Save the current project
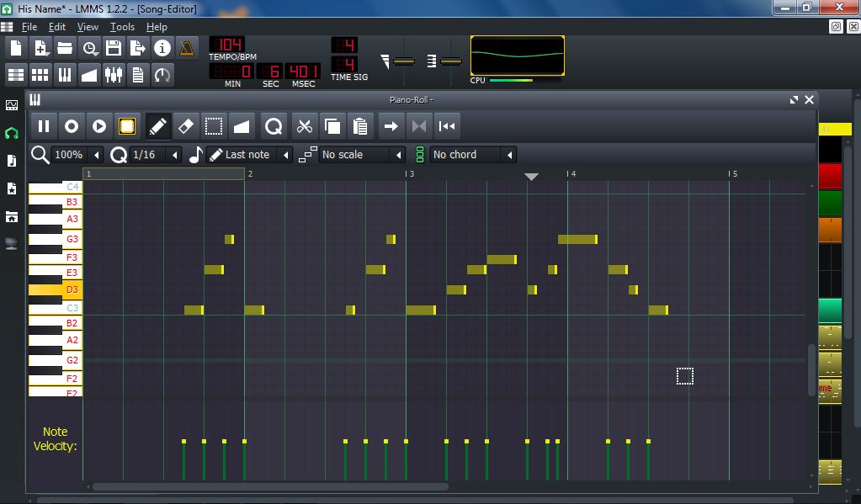This screenshot has height=504, width=861. (x=114, y=48)
